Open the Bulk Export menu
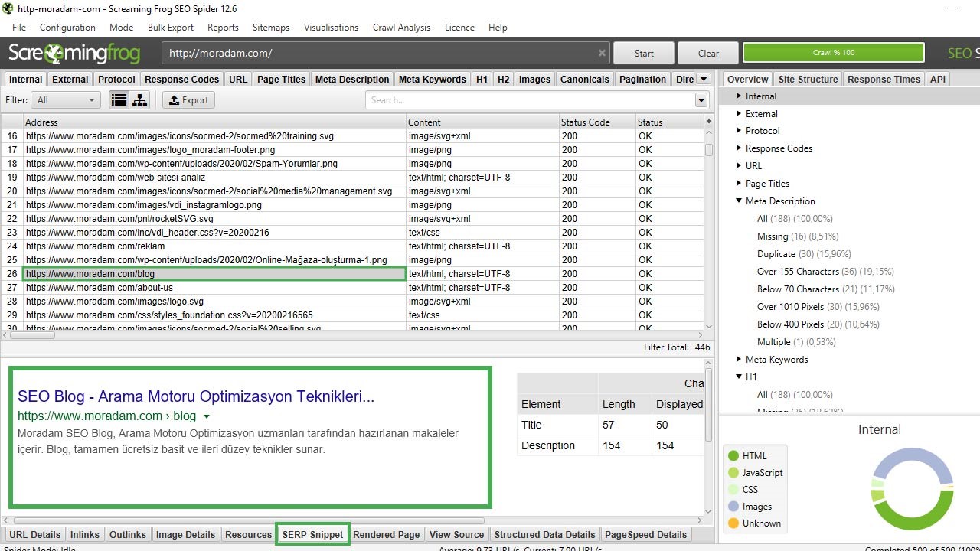The height and width of the screenshot is (551, 980). click(x=171, y=28)
